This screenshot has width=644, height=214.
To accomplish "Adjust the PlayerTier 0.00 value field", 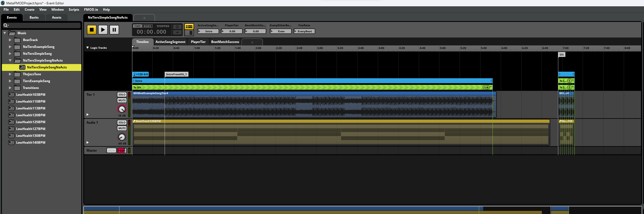I will [232, 31].
